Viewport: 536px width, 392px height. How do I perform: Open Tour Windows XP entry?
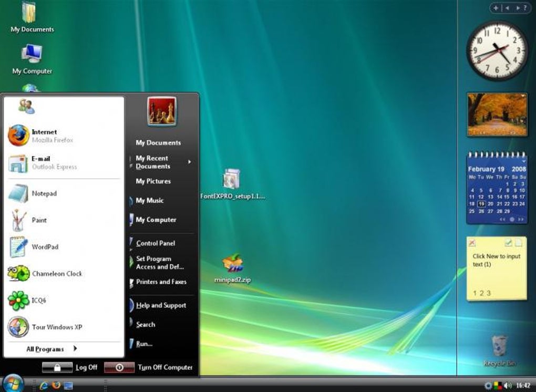point(64,327)
